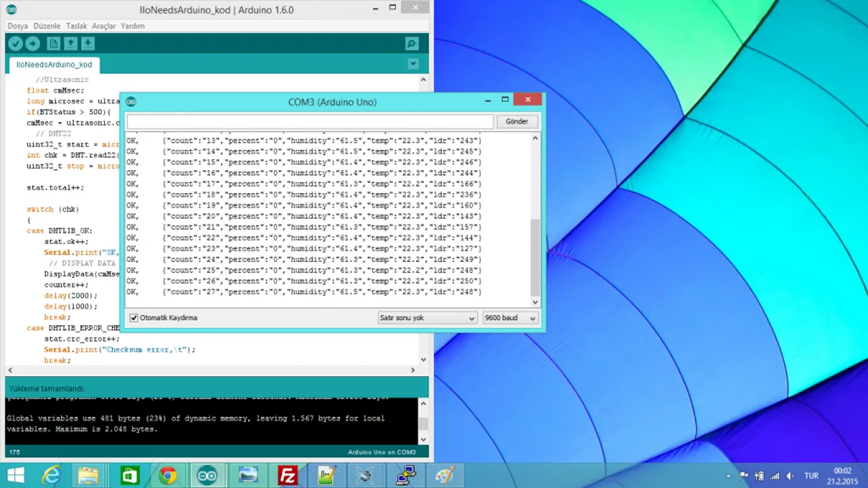This screenshot has height=488, width=868.
Task: Open Google Chrome from the taskbar
Action: (168, 475)
